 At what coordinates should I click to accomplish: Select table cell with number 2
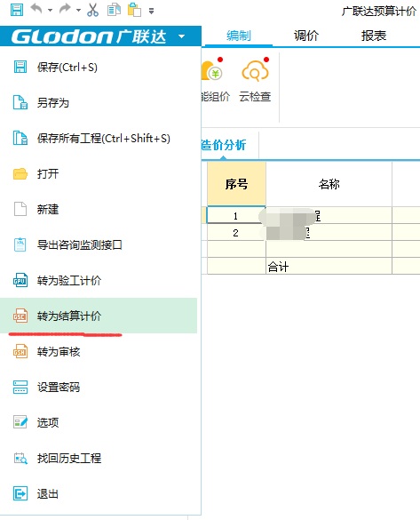[x=236, y=233]
